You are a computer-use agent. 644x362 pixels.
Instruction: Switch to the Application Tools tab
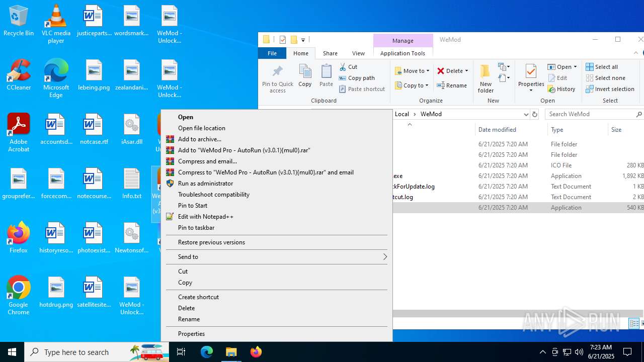[x=403, y=53]
